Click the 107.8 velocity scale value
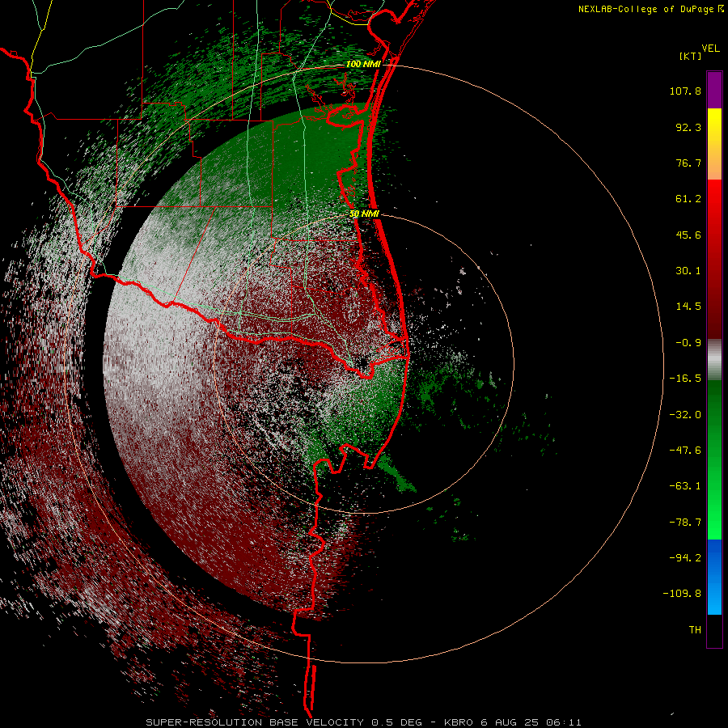 [685, 91]
